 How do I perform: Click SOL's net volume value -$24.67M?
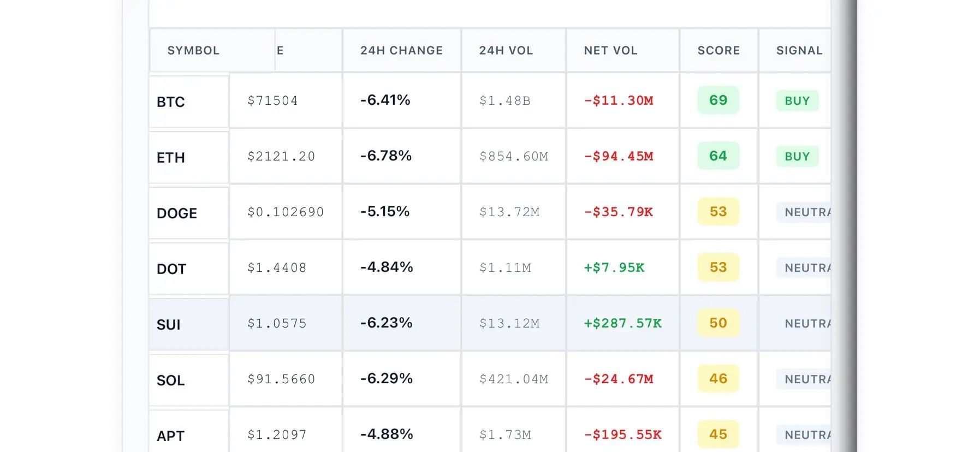(x=619, y=379)
